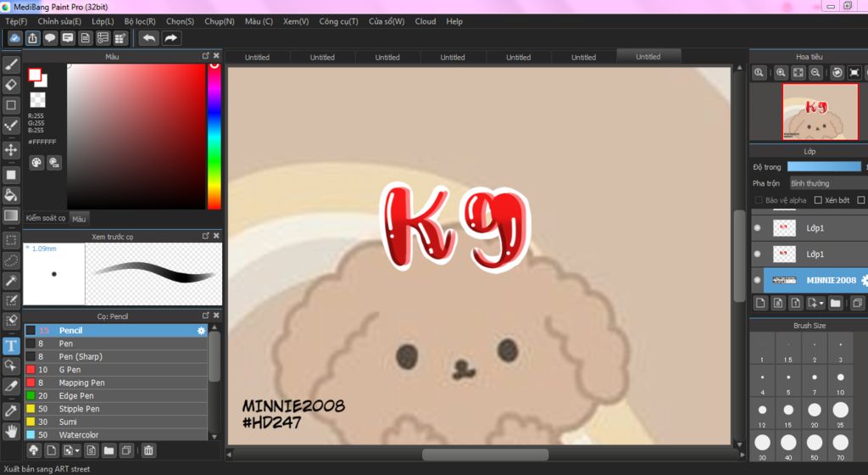
Task: Click the transparent color swatch
Action: (x=37, y=100)
